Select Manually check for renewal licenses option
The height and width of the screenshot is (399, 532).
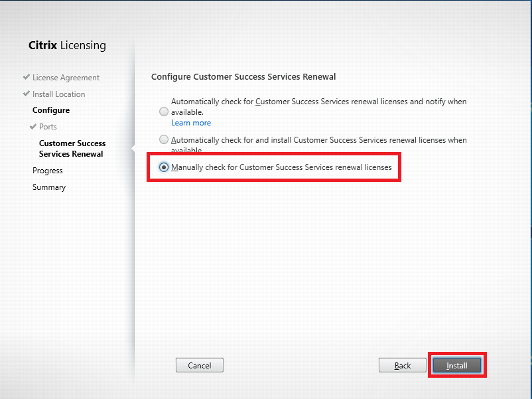pyautogui.click(x=163, y=168)
